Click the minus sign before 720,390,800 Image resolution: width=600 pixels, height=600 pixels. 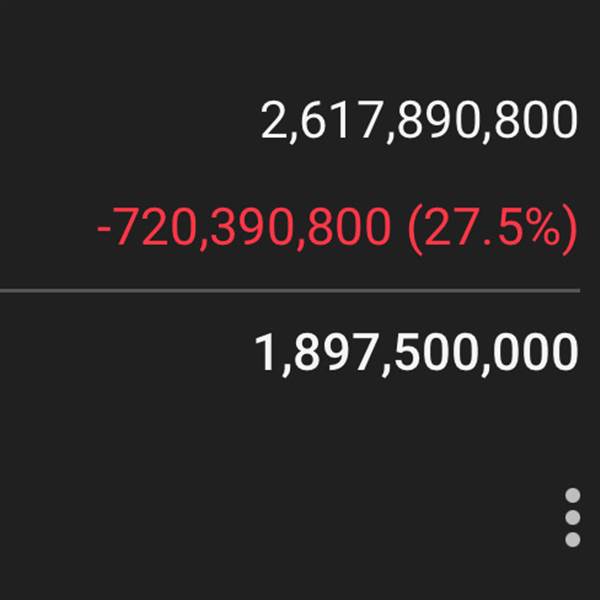click(x=103, y=230)
